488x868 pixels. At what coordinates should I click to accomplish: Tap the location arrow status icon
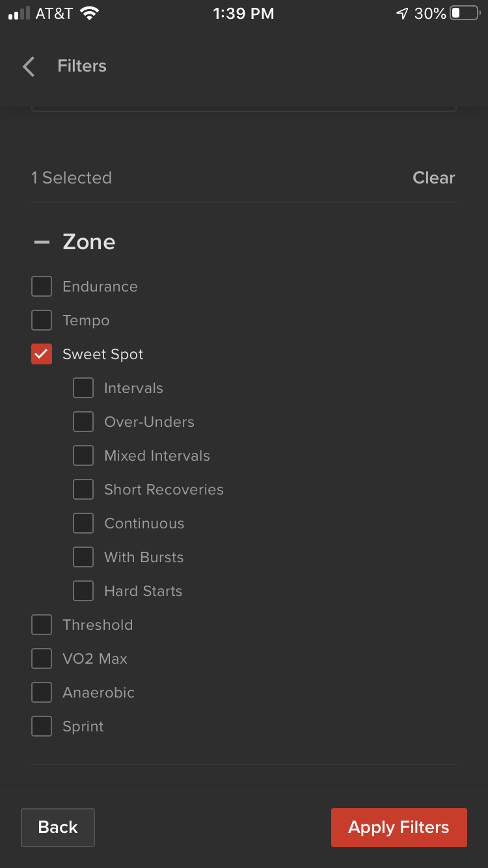402,13
